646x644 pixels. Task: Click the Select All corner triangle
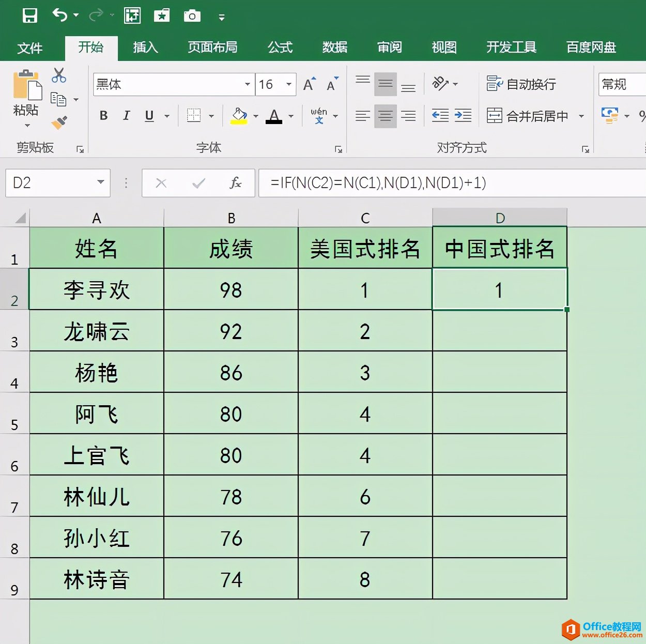click(20, 218)
